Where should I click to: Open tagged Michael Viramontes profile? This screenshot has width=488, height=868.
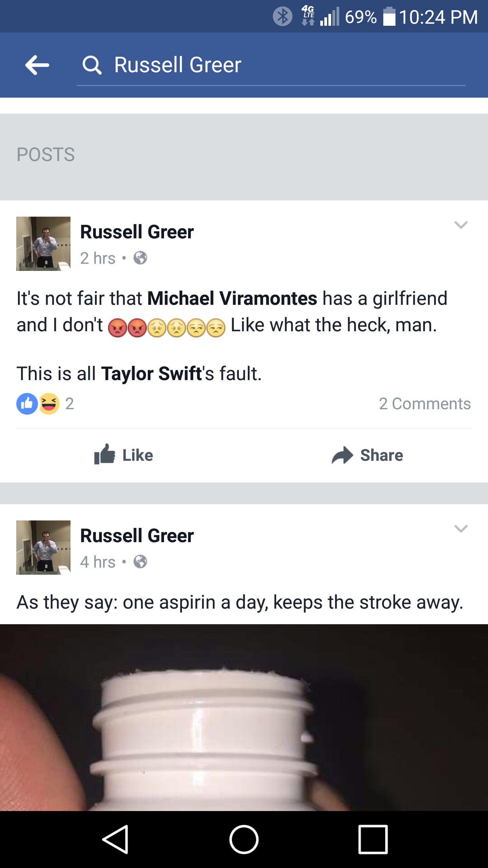click(232, 298)
